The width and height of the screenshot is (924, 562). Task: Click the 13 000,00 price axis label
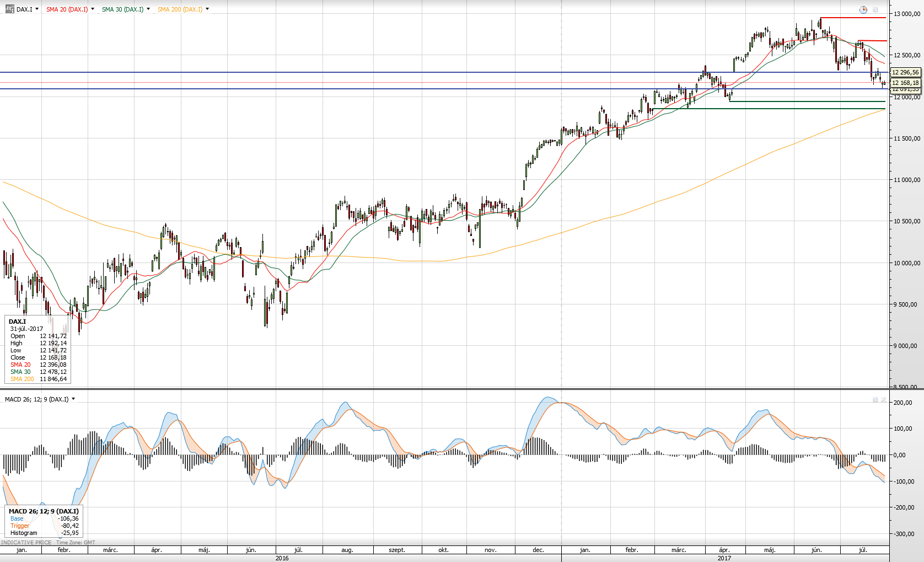click(907, 14)
